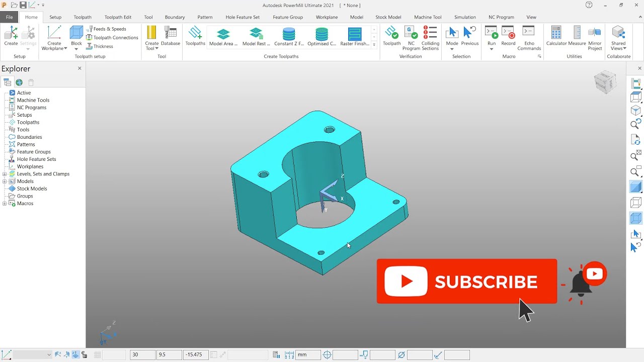Click the view cube in the viewport
Image resolution: width=644 pixels, height=362 pixels.
click(604, 82)
